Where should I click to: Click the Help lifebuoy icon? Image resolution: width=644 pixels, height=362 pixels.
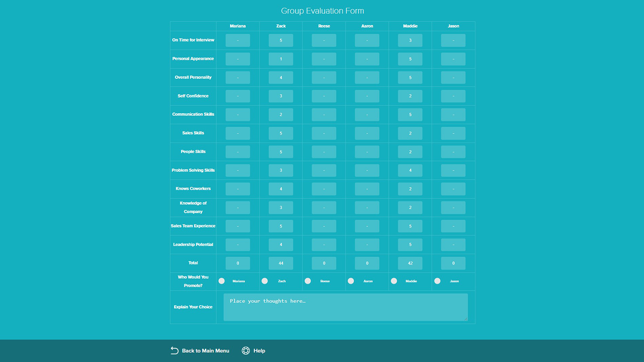click(x=246, y=351)
